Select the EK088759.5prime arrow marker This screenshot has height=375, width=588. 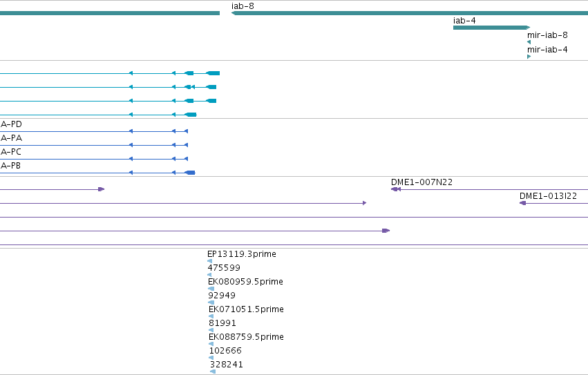coord(211,344)
